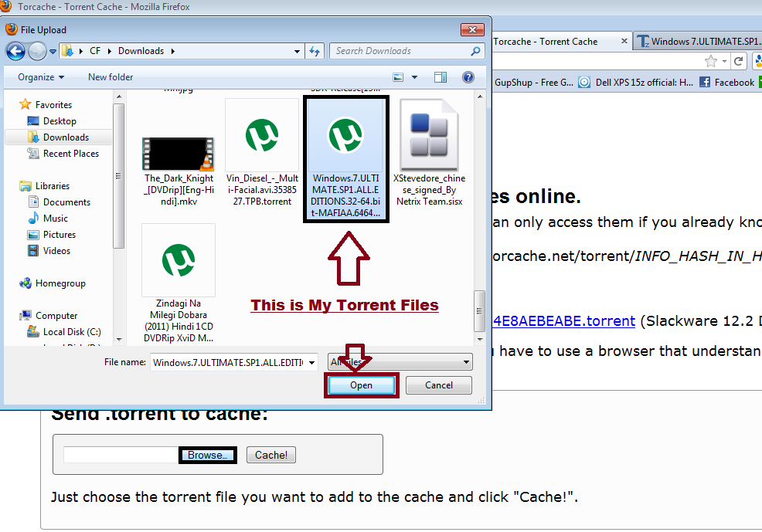Click the search magnifier in Search Downloads
This screenshot has height=532, width=762.
pyautogui.click(x=476, y=50)
